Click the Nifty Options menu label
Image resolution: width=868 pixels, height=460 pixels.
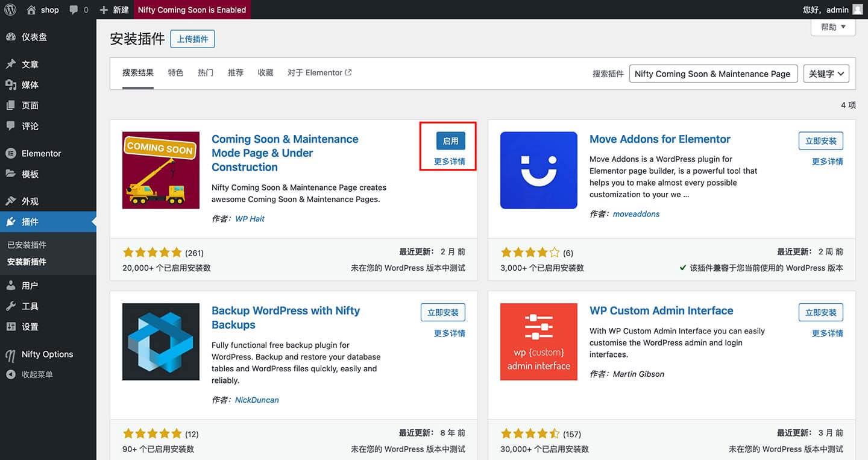[47, 354]
